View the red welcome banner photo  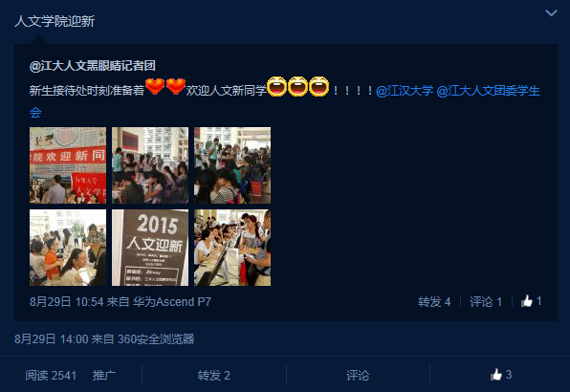(68, 165)
